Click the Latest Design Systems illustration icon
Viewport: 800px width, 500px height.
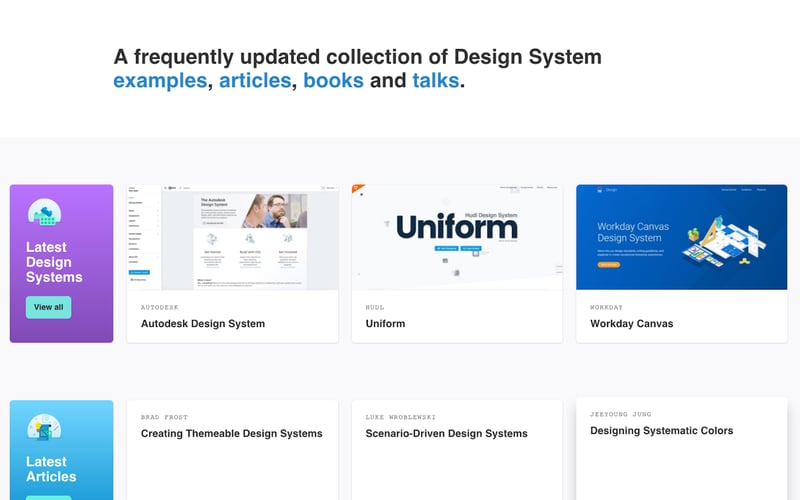[44, 212]
